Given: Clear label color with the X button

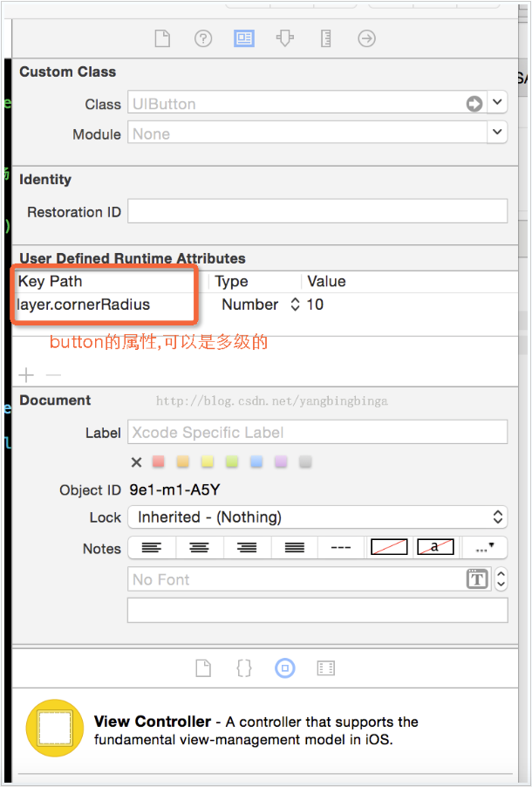Looking at the screenshot, I should pyautogui.click(x=136, y=462).
